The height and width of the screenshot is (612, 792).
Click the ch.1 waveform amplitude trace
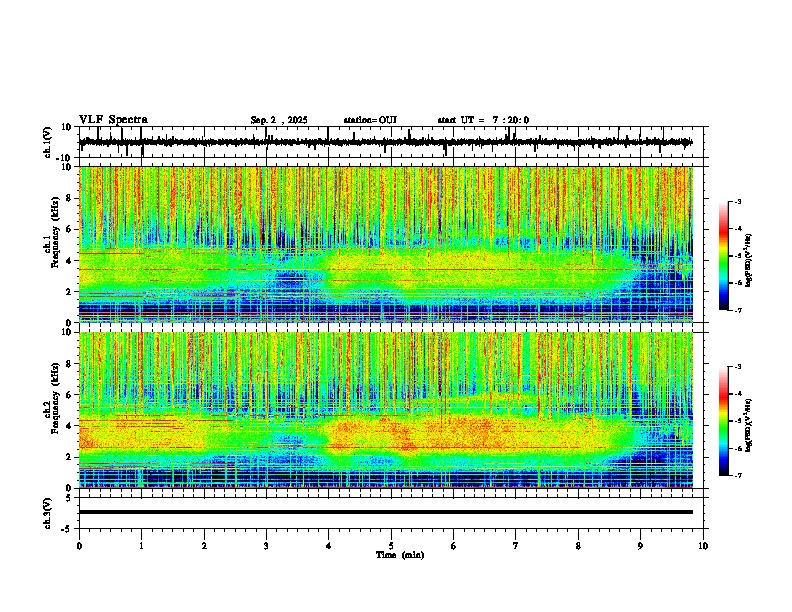[x=385, y=142]
